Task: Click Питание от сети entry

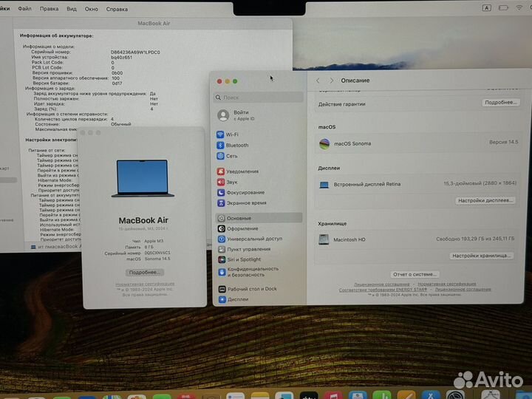Action: pyautogui.click(x=47, y=150)
